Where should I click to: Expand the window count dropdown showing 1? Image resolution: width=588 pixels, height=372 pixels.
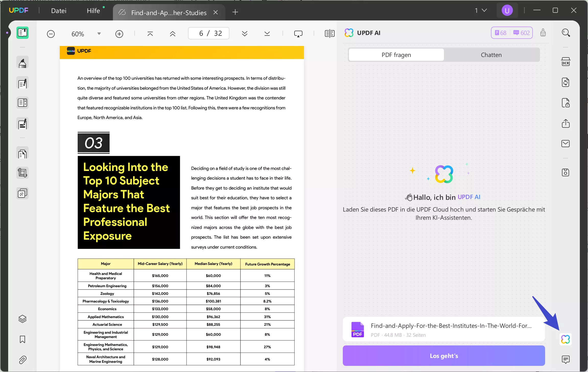(481, 10)
